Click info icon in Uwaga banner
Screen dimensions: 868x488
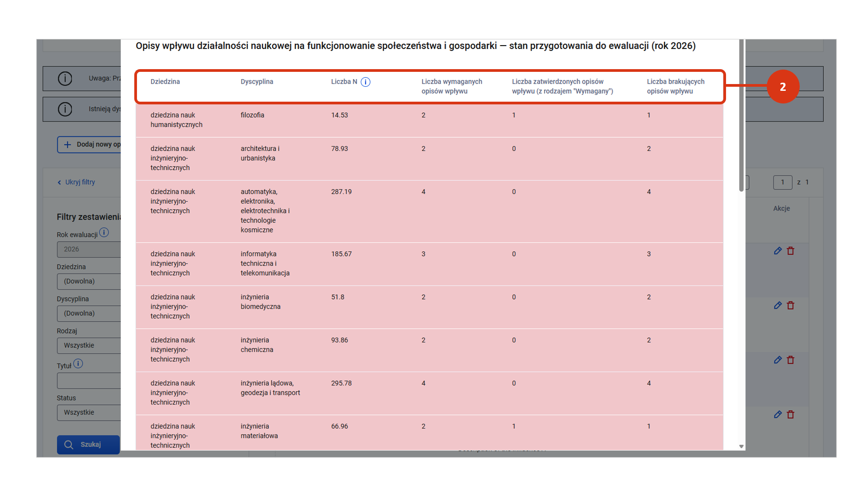[65, 79]
